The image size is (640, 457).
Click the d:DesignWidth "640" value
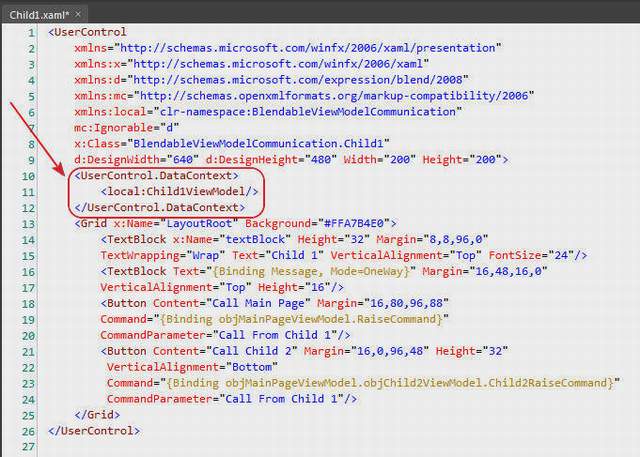click(182, 159)
